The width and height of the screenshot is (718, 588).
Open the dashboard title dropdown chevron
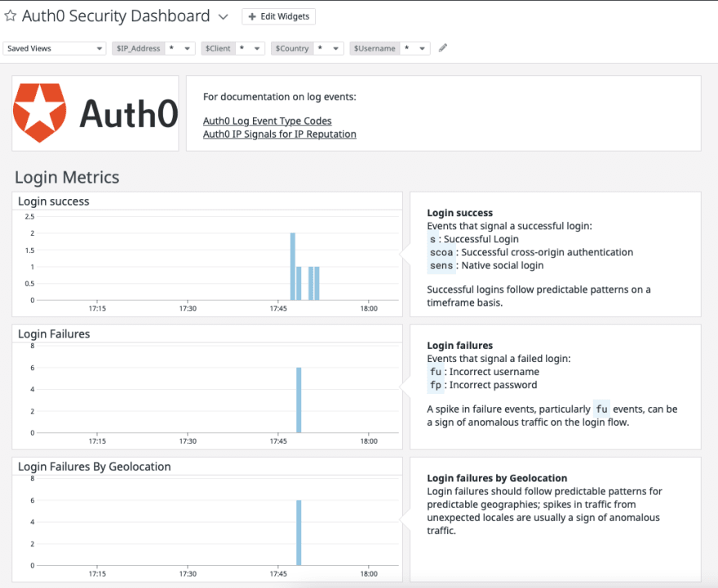(223, 17)
